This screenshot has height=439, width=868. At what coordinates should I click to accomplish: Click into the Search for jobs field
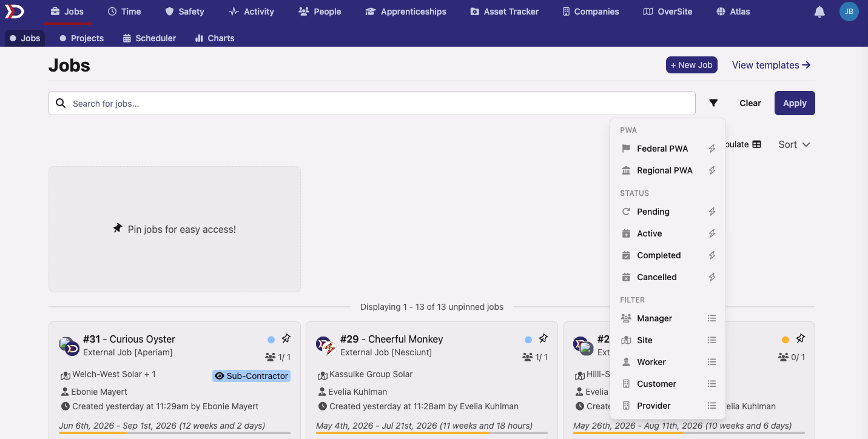click(x=372, y=103)
